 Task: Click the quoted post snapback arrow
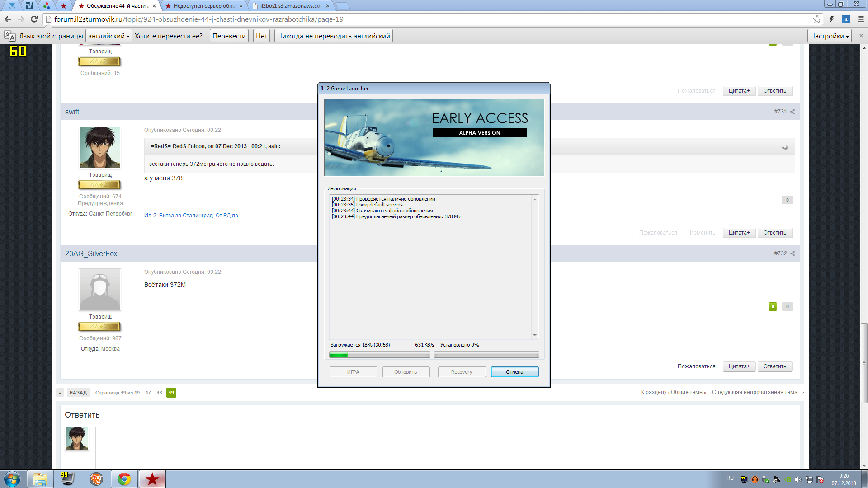pos(785,147)
